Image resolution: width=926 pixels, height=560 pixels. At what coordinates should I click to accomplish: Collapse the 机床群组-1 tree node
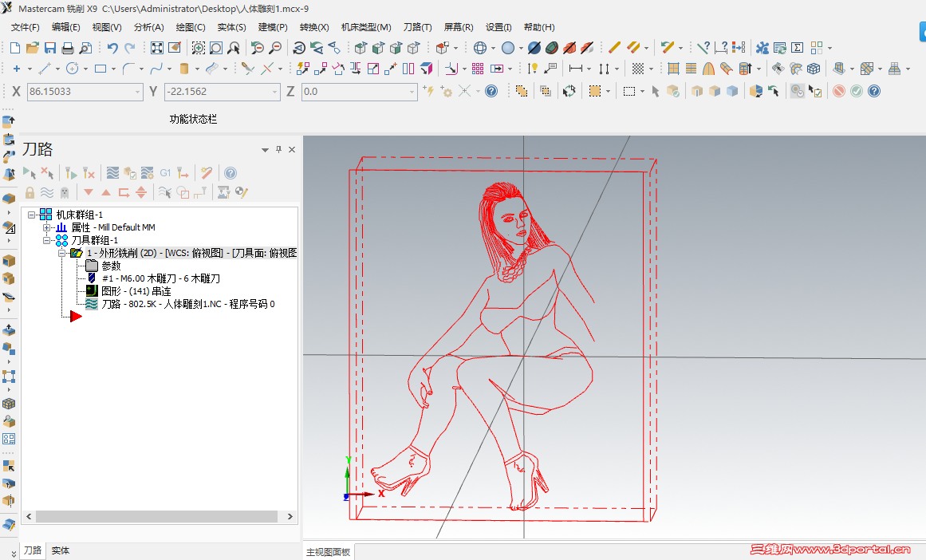point(31,215)
